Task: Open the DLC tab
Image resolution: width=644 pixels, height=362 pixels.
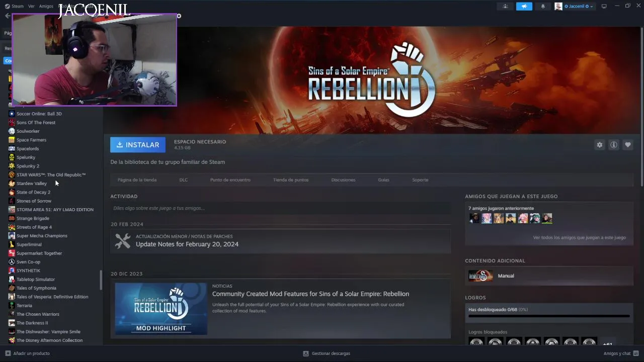Action: coord(184,180)
